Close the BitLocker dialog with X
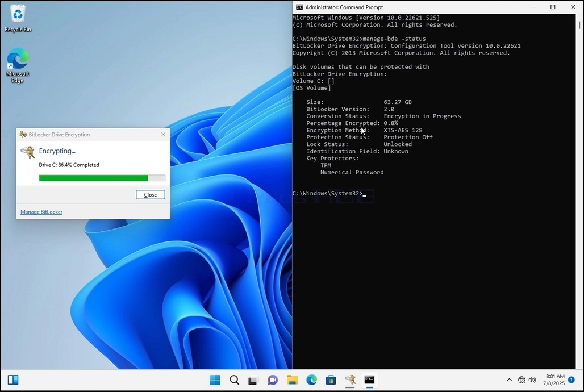 (163, 135)
